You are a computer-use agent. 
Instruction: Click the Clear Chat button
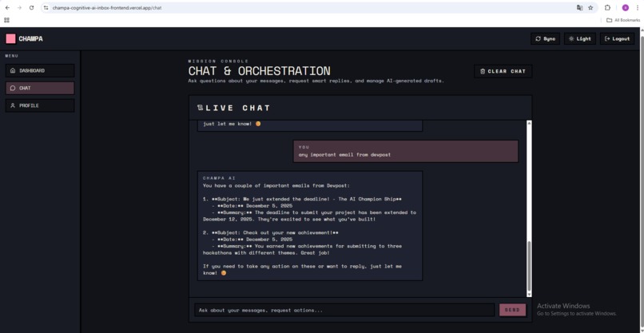point(503,71)
